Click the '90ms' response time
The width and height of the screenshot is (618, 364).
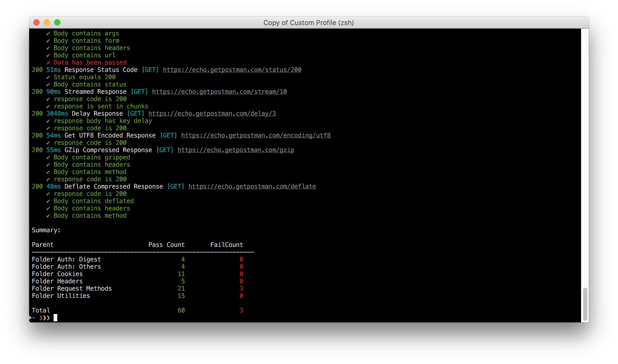pos(53,92)
